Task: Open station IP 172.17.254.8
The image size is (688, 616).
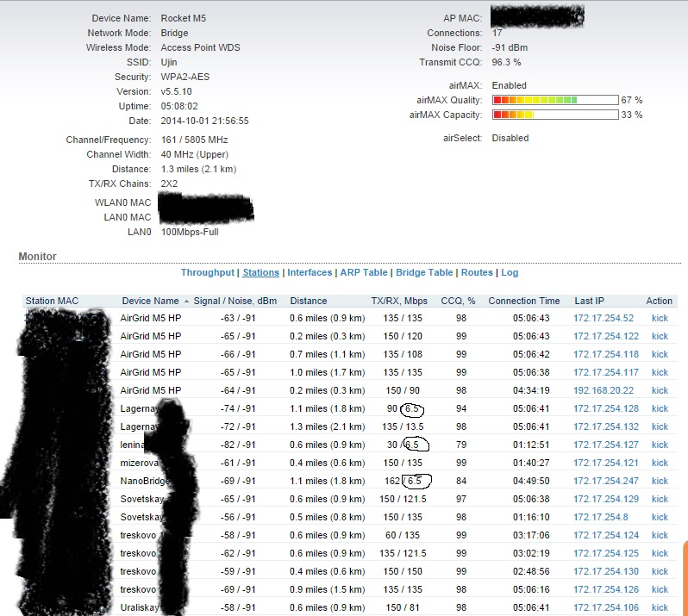Action: pos(601,517)
